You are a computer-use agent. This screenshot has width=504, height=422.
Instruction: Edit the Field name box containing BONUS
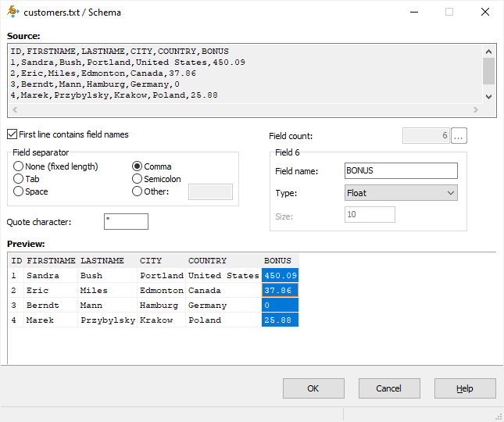(401, 170)
